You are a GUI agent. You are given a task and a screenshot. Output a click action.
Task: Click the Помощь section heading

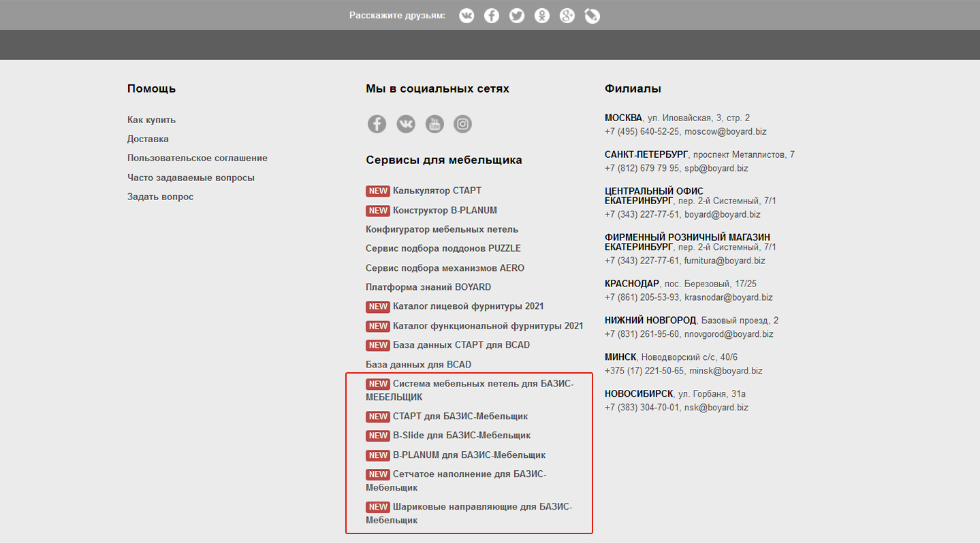(x=151, y=88)
